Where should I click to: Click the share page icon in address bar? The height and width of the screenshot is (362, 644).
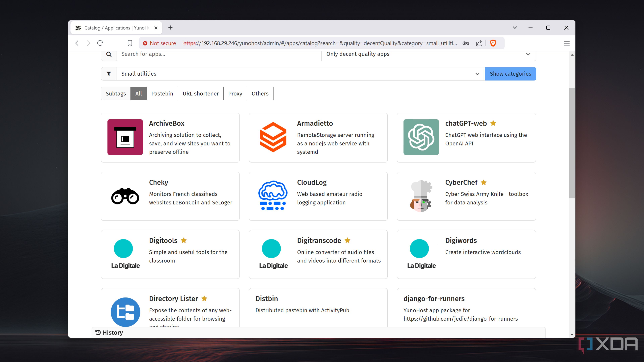(479, 43)
